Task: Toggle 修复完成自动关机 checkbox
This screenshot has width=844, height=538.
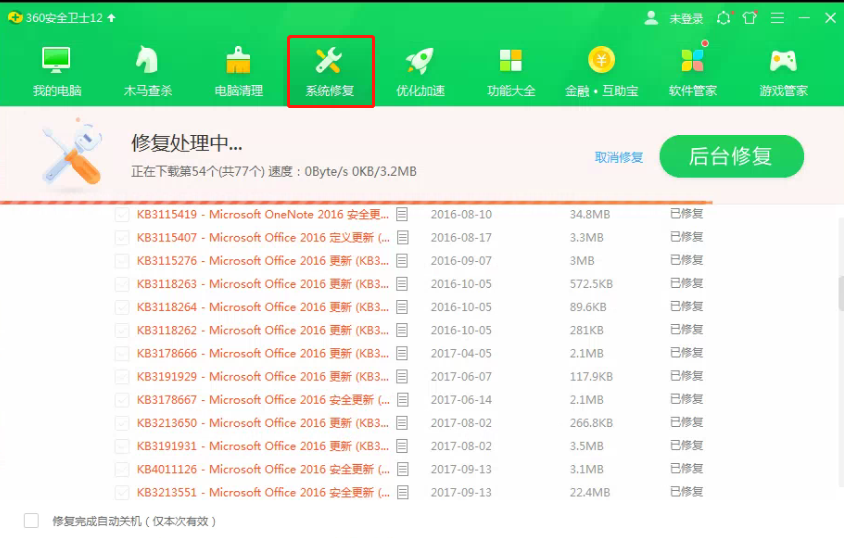Action: 31,520
